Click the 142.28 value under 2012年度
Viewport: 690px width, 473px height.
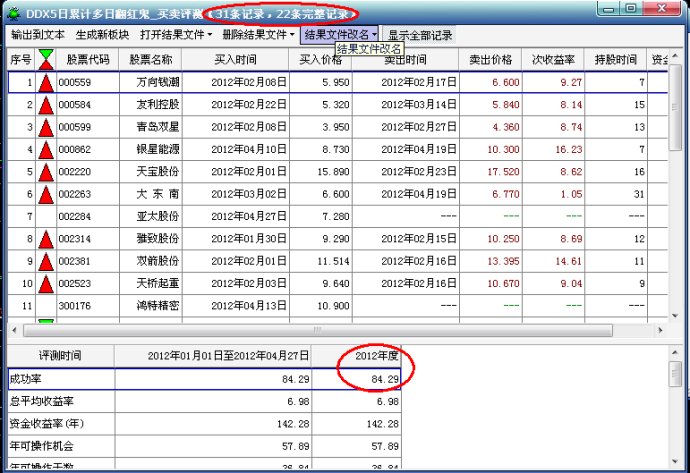tap(357, 424)
